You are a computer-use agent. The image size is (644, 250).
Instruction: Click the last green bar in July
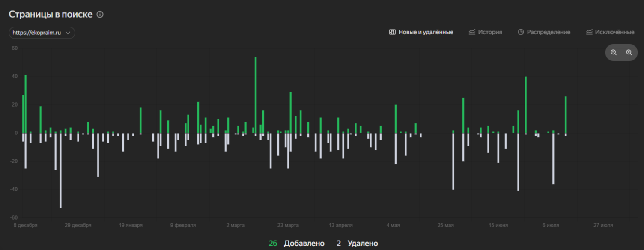click(x=566, y=115)
